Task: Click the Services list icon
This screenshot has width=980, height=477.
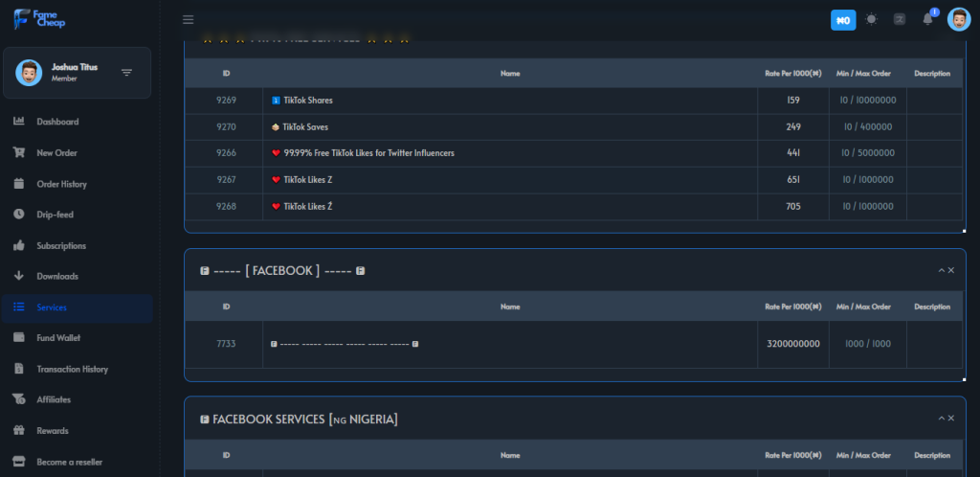Action: click(19, 307)
